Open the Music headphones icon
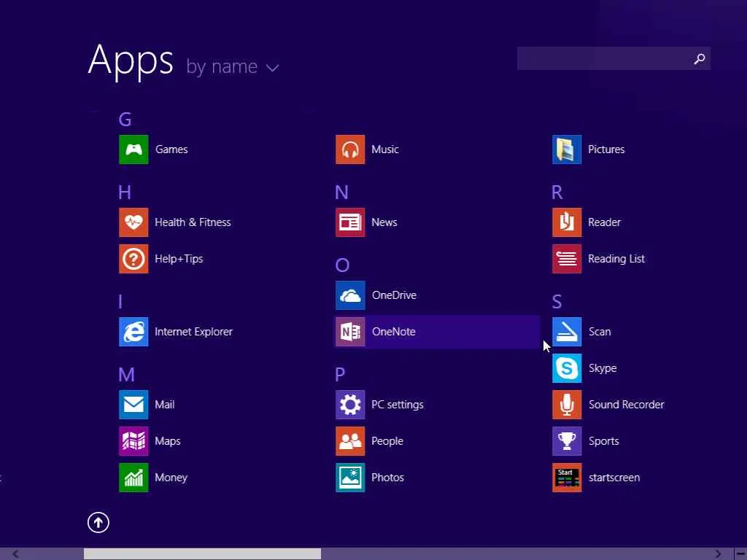 pyautogui.click(x=350, y=149)
